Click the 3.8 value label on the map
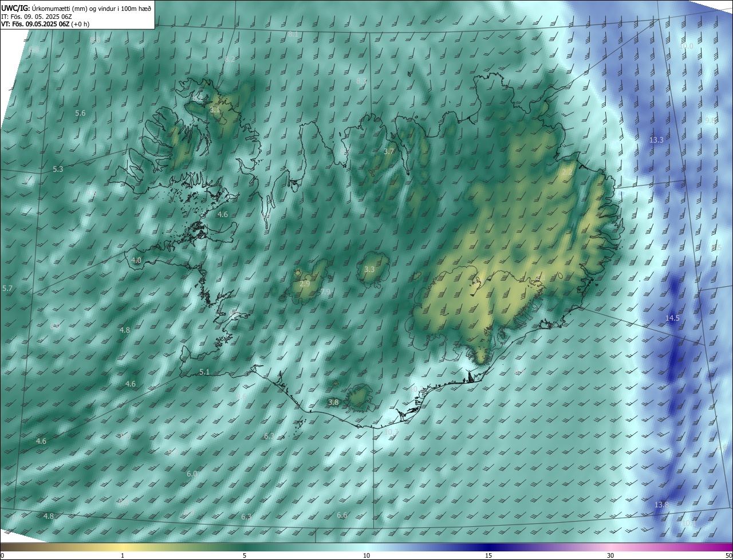The image size is (733, 560). click(x=333, y=403)
